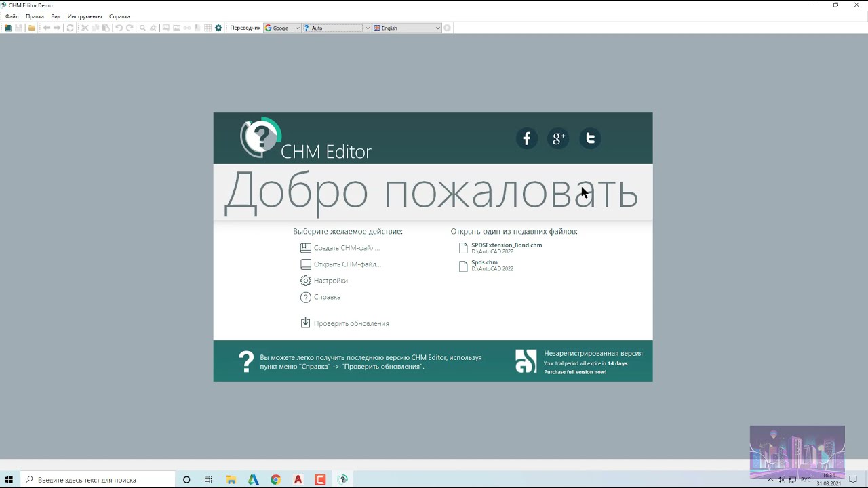This screenshot has height=488, width=868.
Task: Open the Справка menu
Action: pyautogui.click(x=119, y=16)
